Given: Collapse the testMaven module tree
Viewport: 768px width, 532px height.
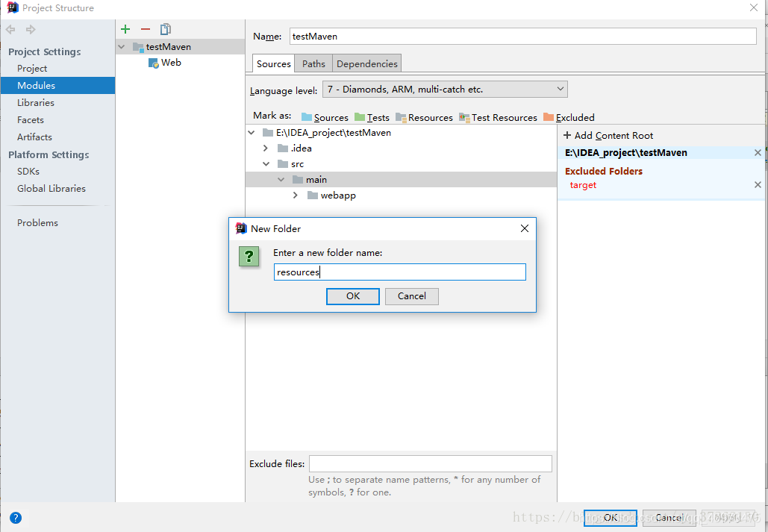Looking at the screenshot, I should click(122, 47).
